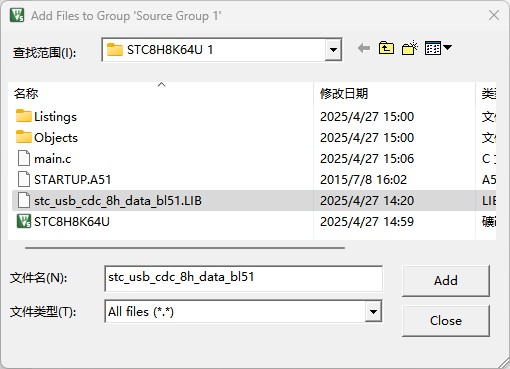This screenshot has width=510, height=369.
Task: Open the All files type dropdown
Action: click(373, 312)
